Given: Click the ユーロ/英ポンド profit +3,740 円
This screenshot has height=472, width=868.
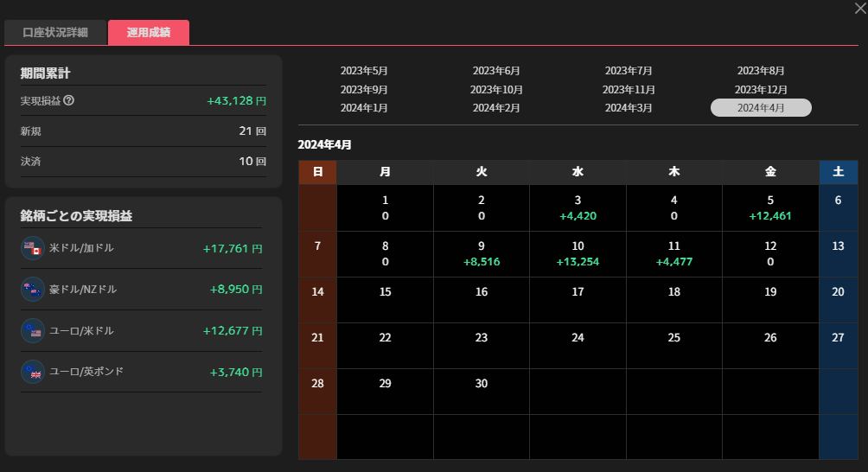Looking at the screenshot, I should [x=236, y=373].
